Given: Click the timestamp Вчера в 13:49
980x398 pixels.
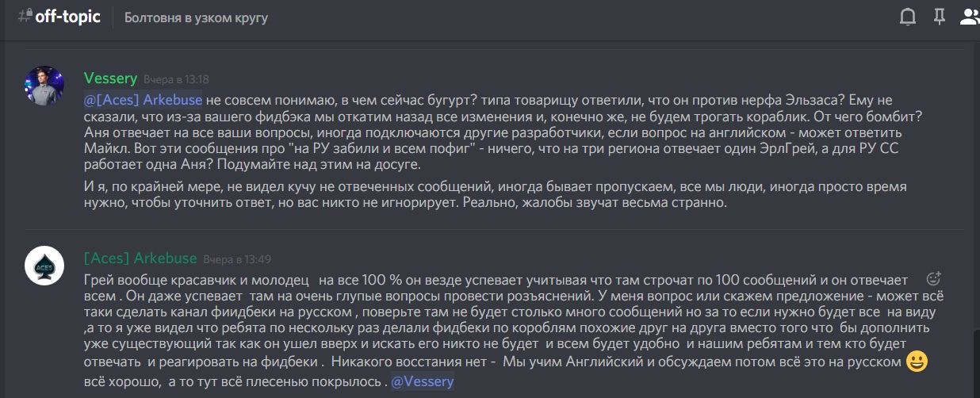Looking at the screenshot, I should [236, 259].
